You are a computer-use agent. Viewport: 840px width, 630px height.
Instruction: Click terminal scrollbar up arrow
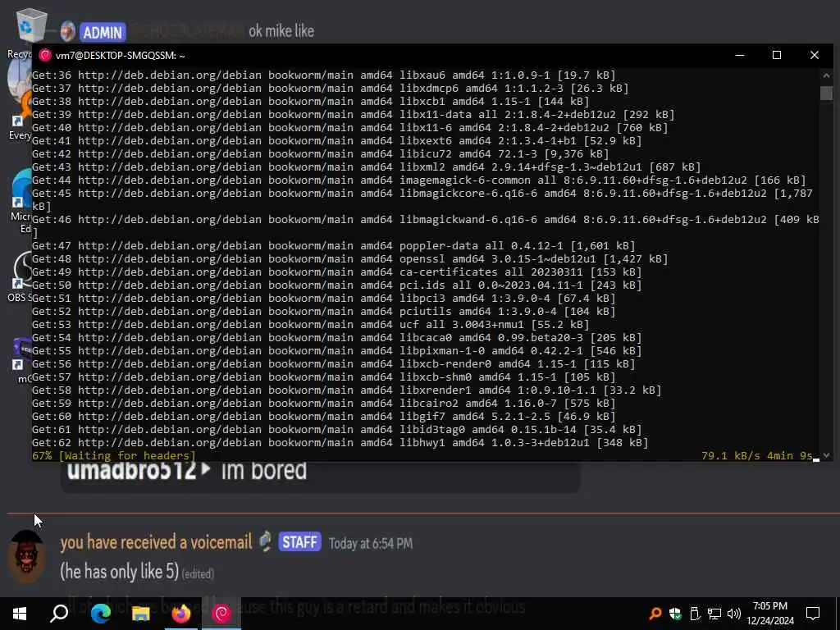click(x=826, y=75)
